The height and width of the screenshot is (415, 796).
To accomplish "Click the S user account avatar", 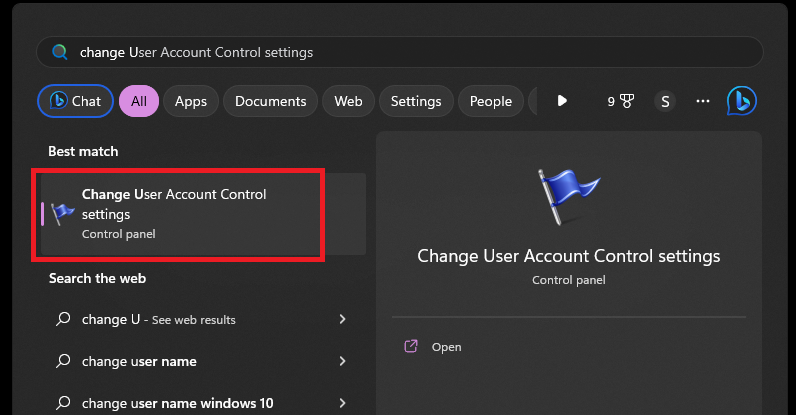I will tap(665, 101).
